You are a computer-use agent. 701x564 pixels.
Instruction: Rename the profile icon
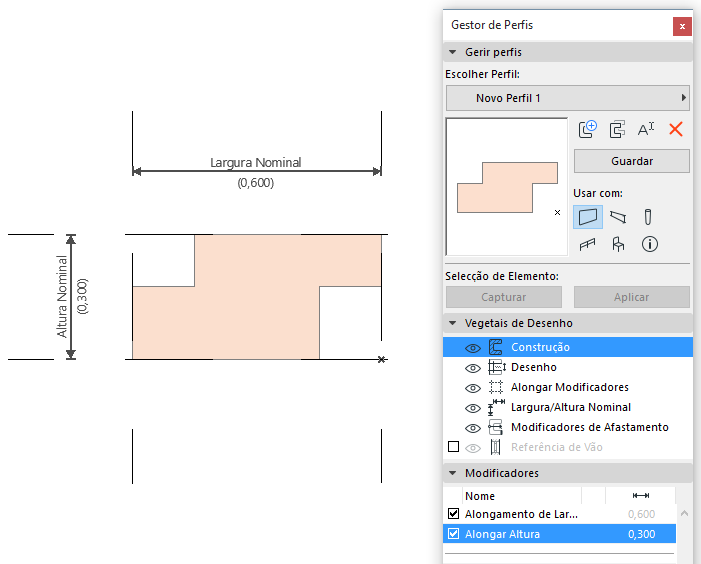click(646, 129)
